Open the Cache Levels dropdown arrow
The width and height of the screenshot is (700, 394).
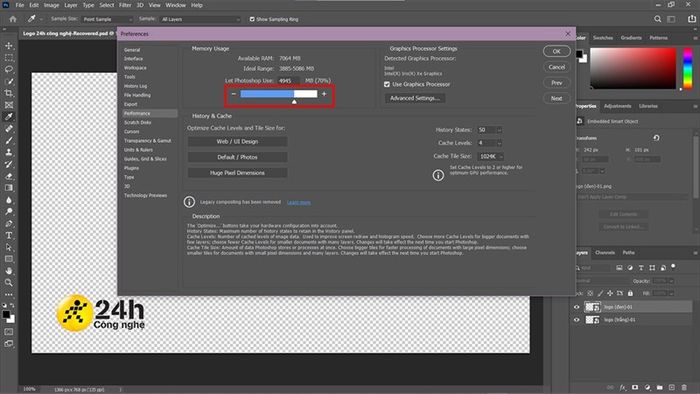pos(499,143)
